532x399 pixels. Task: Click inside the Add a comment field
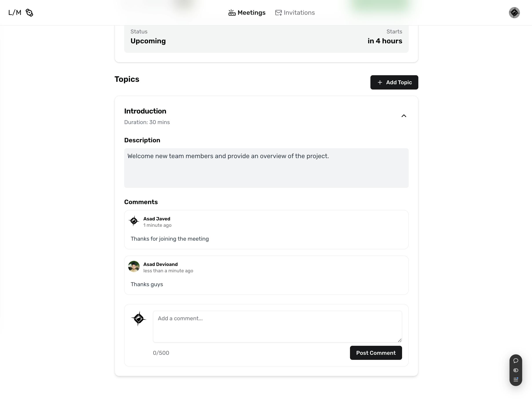[277, 326]
